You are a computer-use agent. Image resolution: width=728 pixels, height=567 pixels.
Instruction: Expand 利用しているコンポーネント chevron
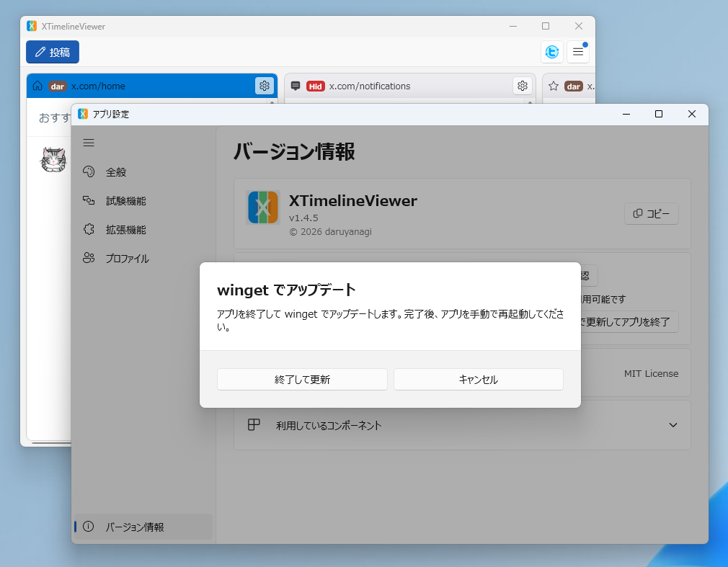pos(672,425)
